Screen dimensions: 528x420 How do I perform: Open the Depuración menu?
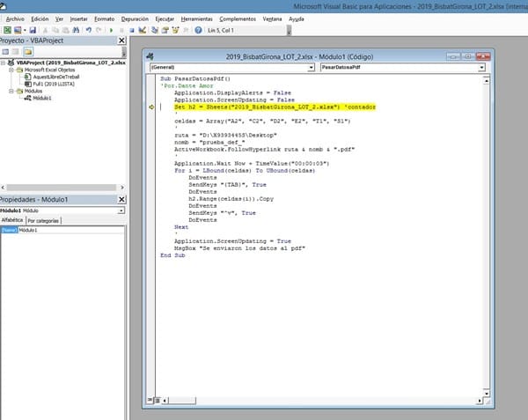click(x=134, y=18)
